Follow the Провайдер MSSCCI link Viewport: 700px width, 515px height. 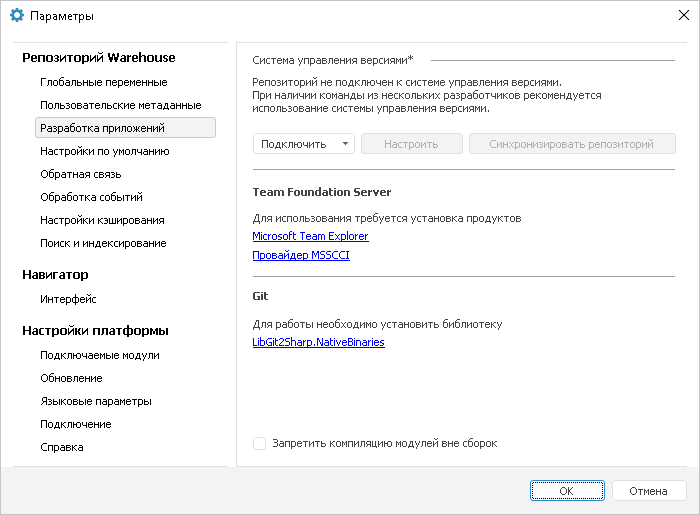coord(301,255)
